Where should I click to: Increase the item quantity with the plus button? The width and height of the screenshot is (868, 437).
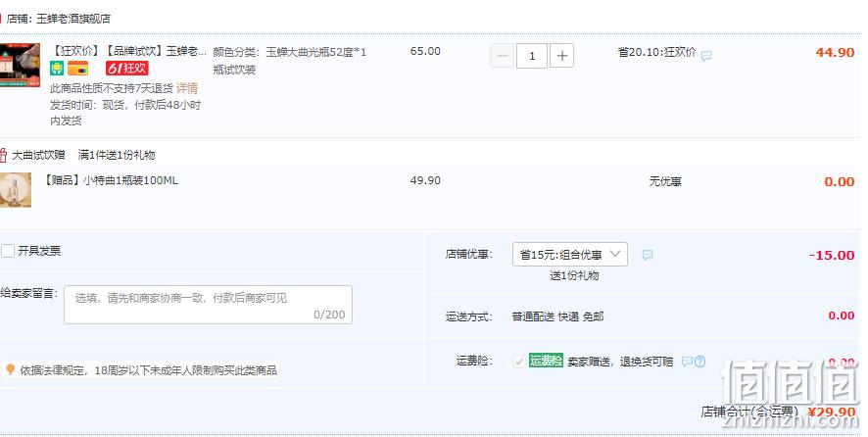click(x=562, y=56)
